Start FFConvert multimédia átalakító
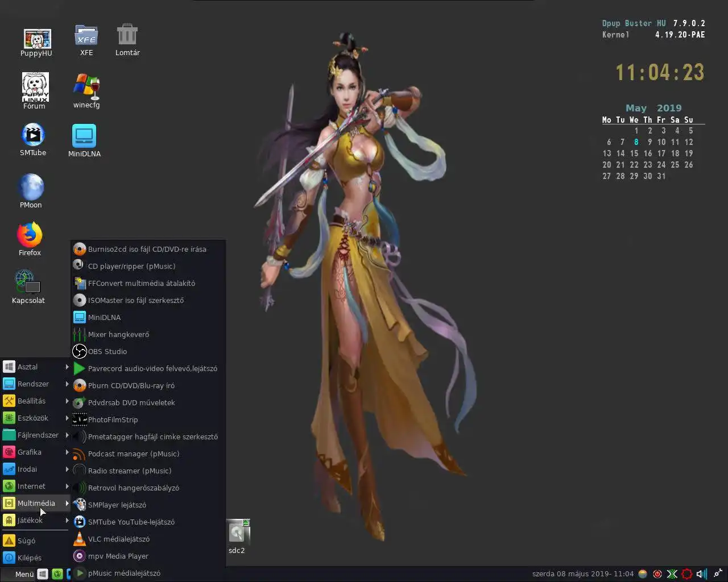The height and width of the screenshot is (582, 728). tap(148, 283)
